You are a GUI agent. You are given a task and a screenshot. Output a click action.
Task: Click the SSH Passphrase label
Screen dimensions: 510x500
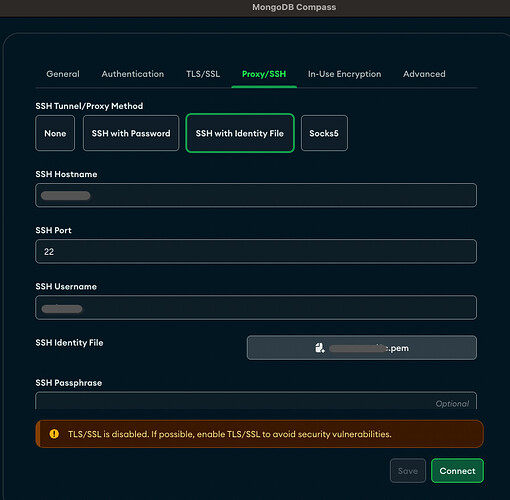point(69,383)
